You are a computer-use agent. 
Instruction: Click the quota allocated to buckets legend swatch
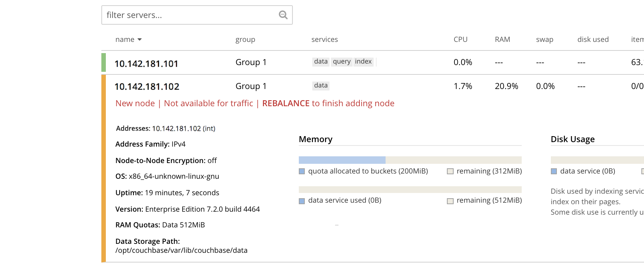[x=302, y=171]
